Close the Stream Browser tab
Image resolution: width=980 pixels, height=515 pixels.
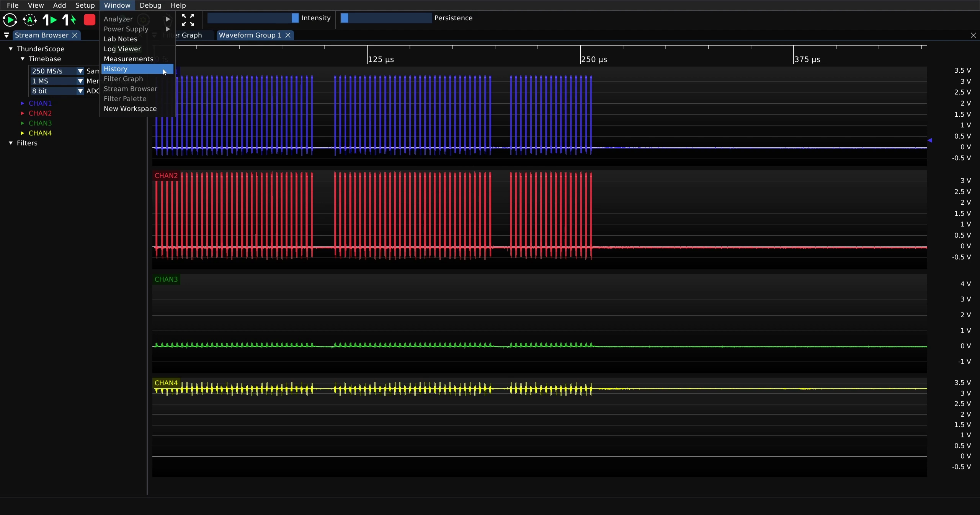[75, 35]
